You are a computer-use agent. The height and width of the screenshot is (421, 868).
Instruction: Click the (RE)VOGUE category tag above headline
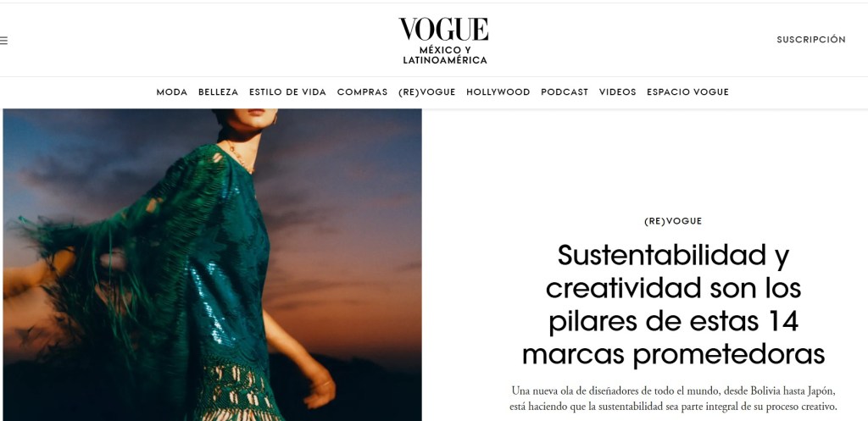pos(672,221)
